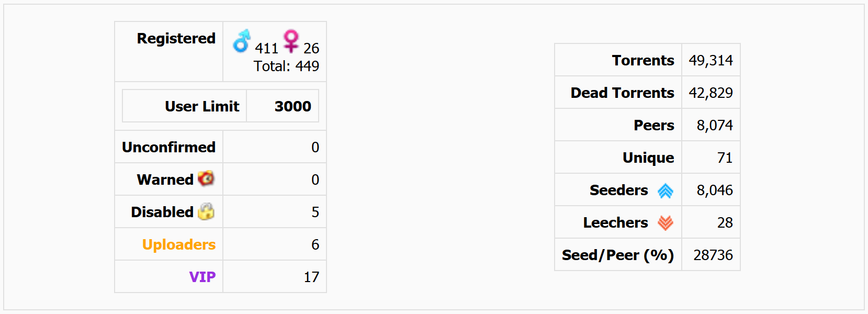The image size is (868, 314).
Task: Click the Dead Torrents value 42,829
Action: point(711,93)
